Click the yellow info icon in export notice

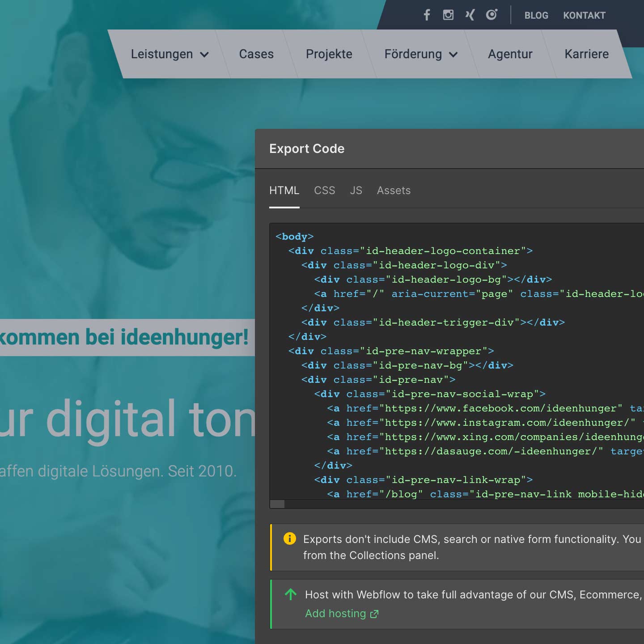pyautogui.click(x=290, y=538)
